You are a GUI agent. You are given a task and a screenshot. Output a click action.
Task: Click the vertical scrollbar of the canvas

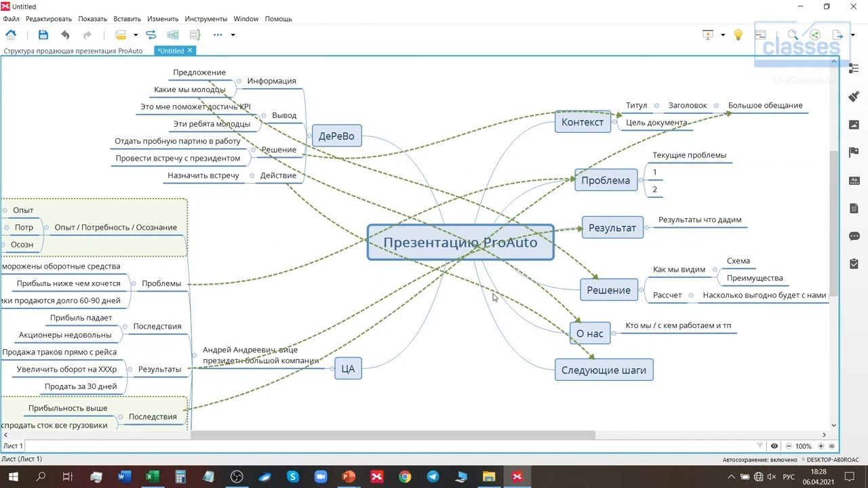point(834,224)
